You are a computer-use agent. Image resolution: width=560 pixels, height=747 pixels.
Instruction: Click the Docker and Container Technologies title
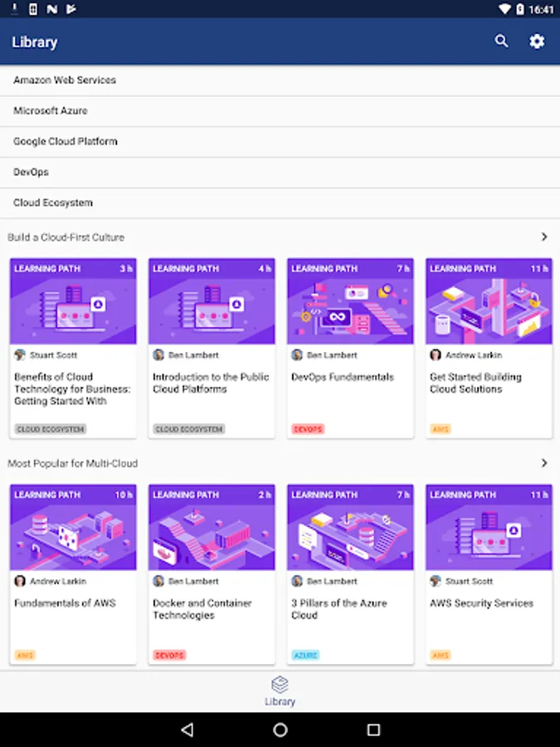click(x=202, y=609)
